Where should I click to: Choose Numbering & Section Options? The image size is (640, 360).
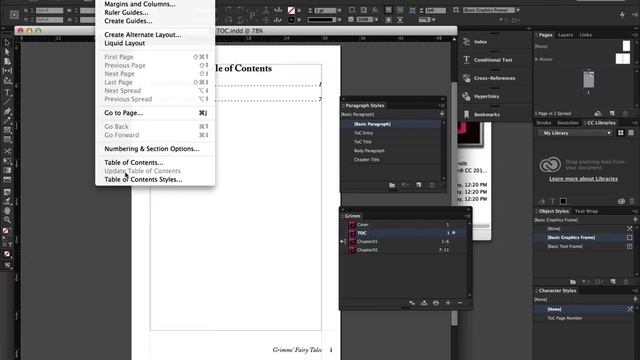[x=152, y=149]
